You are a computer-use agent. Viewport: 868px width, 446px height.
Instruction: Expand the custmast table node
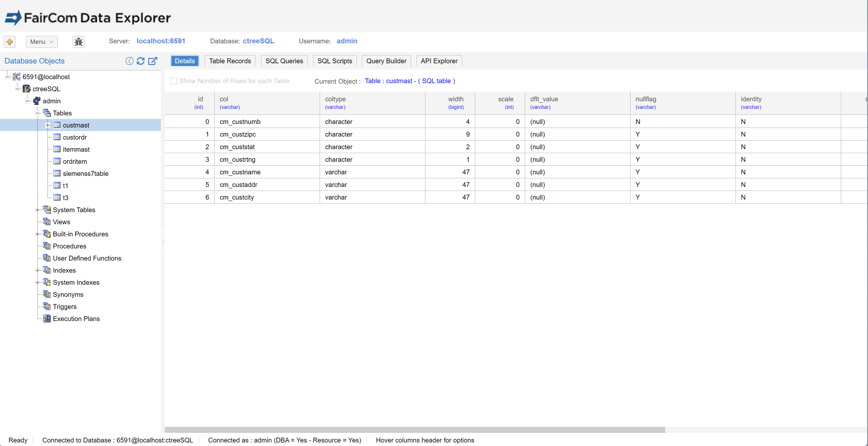[x=48, y=125]
